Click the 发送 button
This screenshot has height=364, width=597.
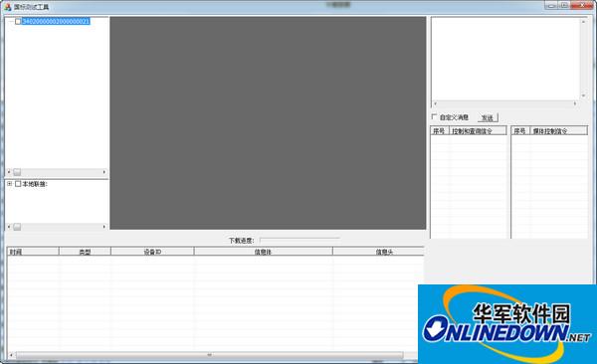coord(488,117)
